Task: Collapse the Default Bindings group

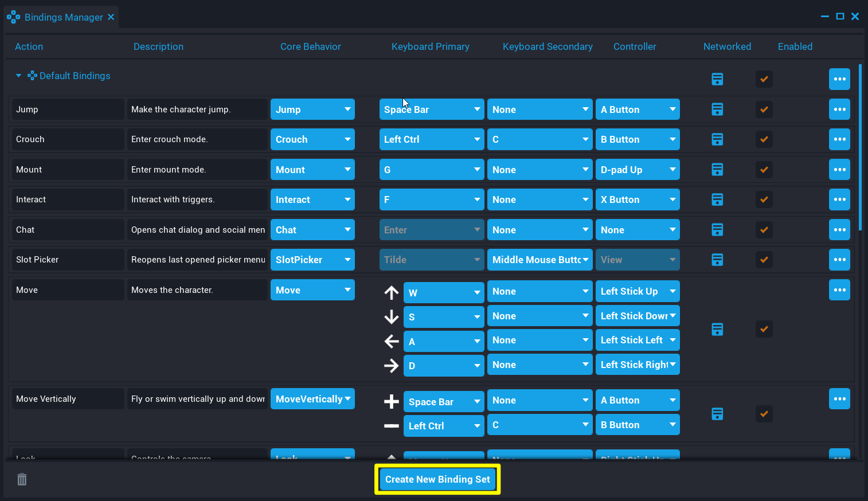Action: click(18, 75)
